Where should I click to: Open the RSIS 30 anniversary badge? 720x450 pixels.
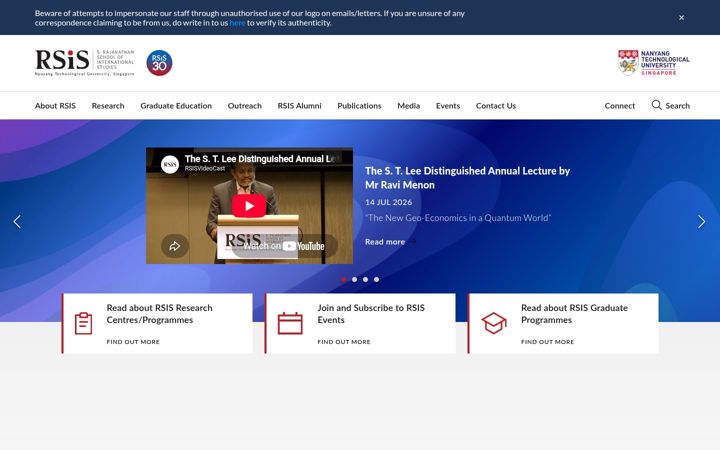tap(159, 63)
